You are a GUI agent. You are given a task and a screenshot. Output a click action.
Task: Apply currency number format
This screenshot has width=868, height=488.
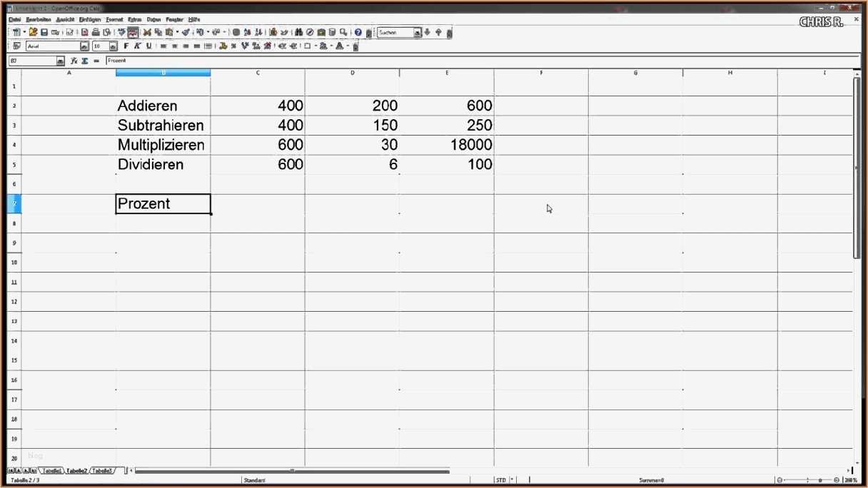point(221,46)
